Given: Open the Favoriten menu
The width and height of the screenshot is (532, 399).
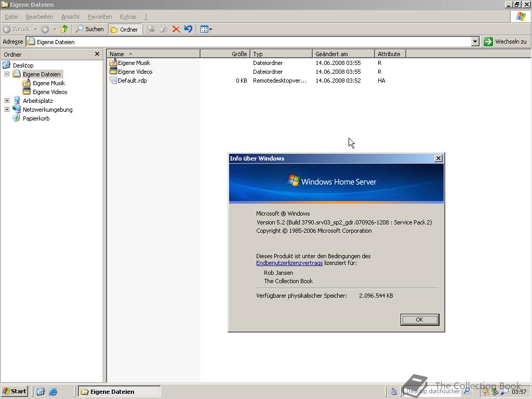Looking at the screenshot, I should point(100,17).
